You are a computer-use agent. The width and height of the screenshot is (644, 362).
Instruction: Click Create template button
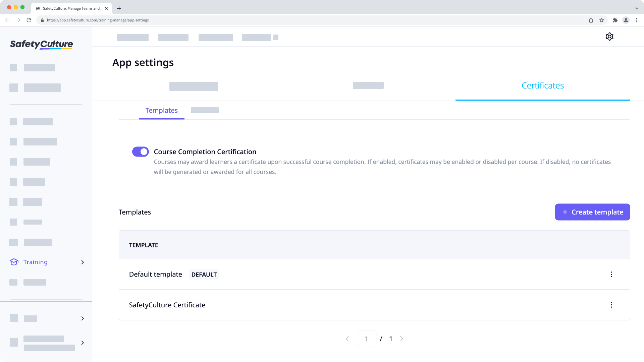(592, 212)
